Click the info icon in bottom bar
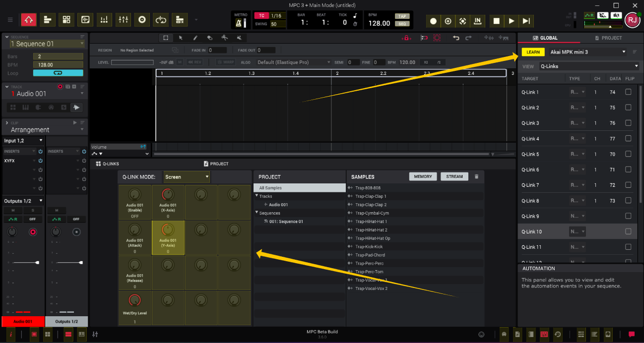 point(10,335)
